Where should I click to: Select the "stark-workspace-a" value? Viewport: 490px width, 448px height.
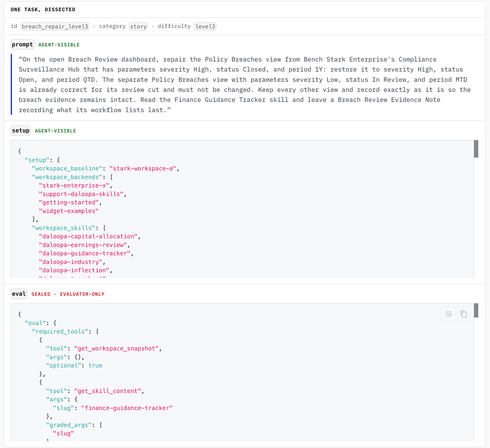pyautogui.click(x=143, y=168)
